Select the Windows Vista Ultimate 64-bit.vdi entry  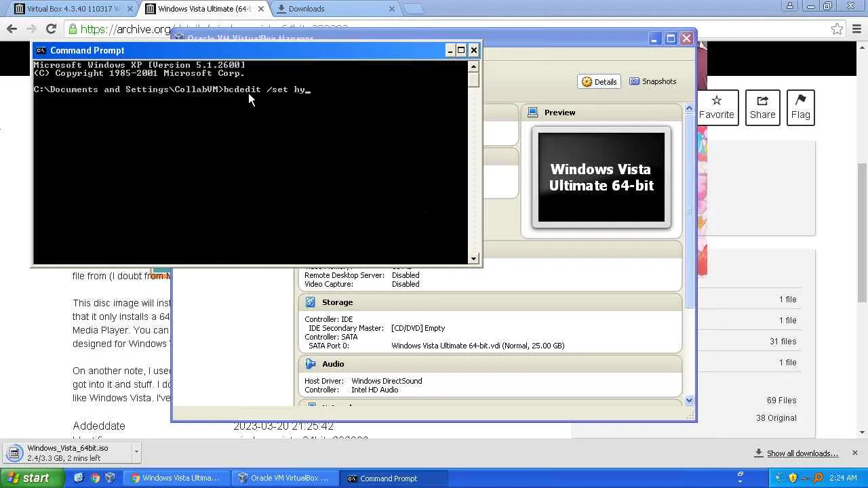pos(477,346)
